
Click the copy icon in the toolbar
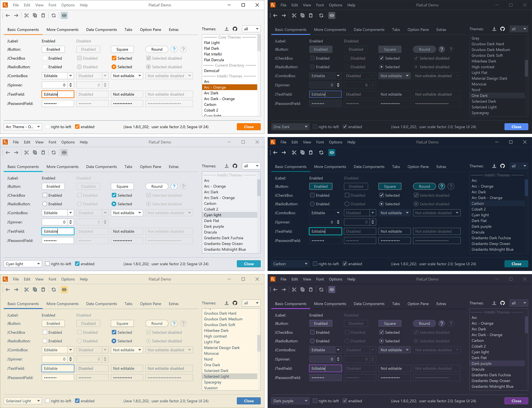(x=35, y=15)
